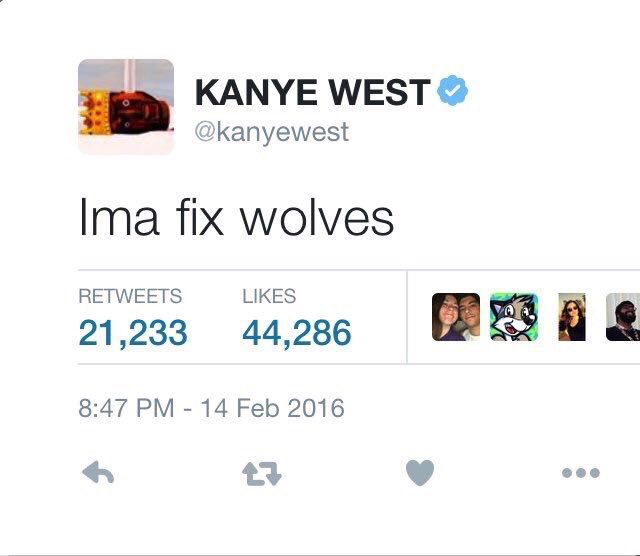This screenshot has width=640, height=556.
Task: Click the LIKES label
Action: click(269, 296)
